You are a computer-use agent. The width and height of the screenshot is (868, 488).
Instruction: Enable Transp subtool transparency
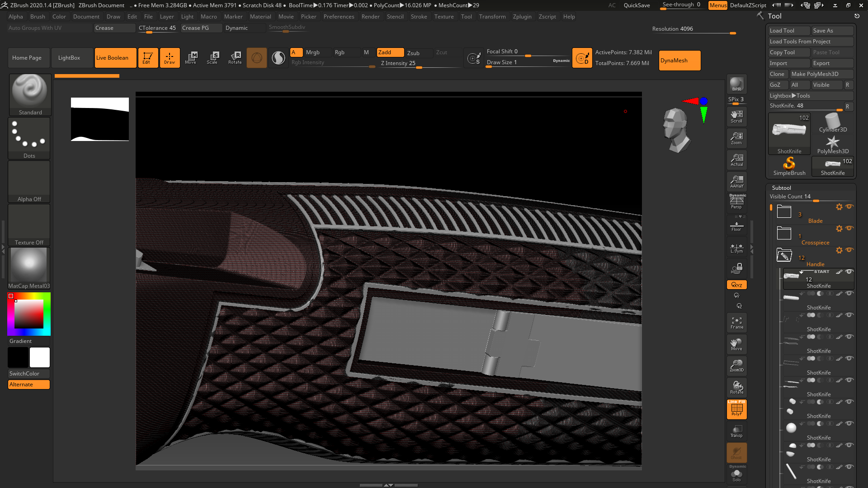click(x=736, y=431)
